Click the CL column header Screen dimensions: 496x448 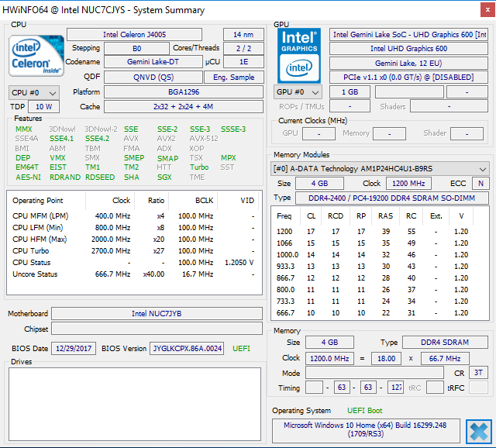[x=312, y=216]
